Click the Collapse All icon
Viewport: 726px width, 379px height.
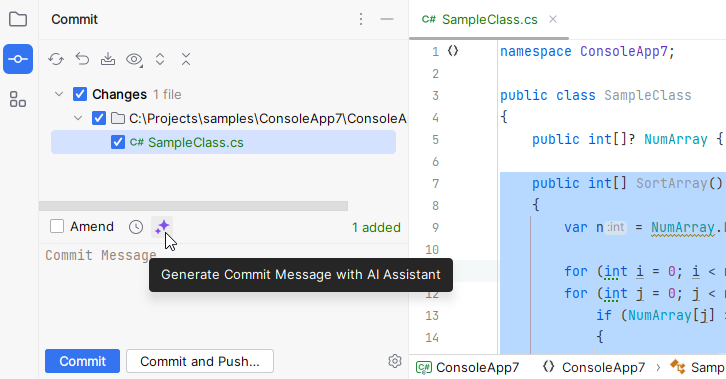coord(186,59)
